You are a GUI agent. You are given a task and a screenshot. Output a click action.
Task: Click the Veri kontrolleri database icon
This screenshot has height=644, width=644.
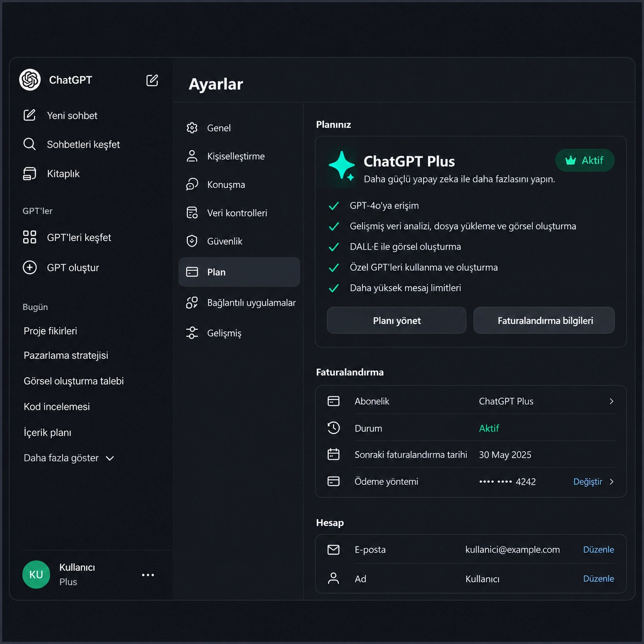[192, 213]
